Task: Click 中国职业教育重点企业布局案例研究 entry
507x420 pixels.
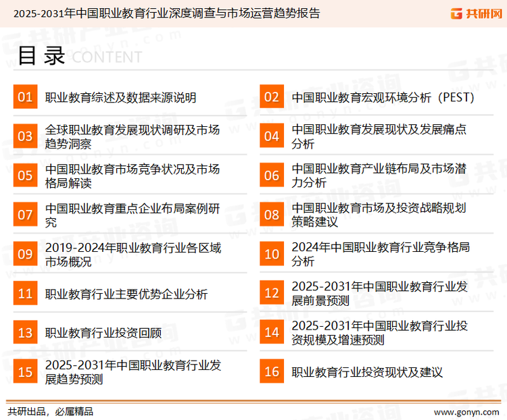Action: [x=132, y=215]
